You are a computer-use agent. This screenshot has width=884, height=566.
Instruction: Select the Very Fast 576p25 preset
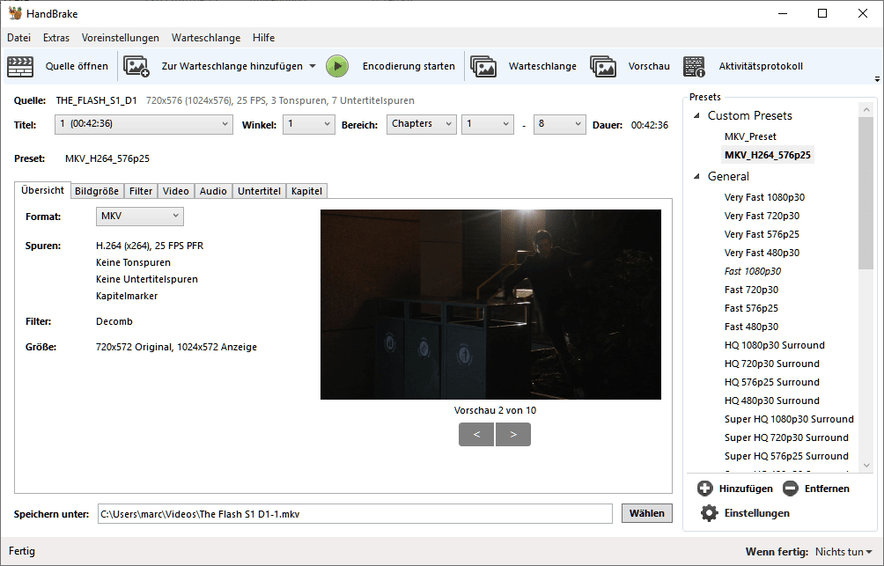(762, 235)
